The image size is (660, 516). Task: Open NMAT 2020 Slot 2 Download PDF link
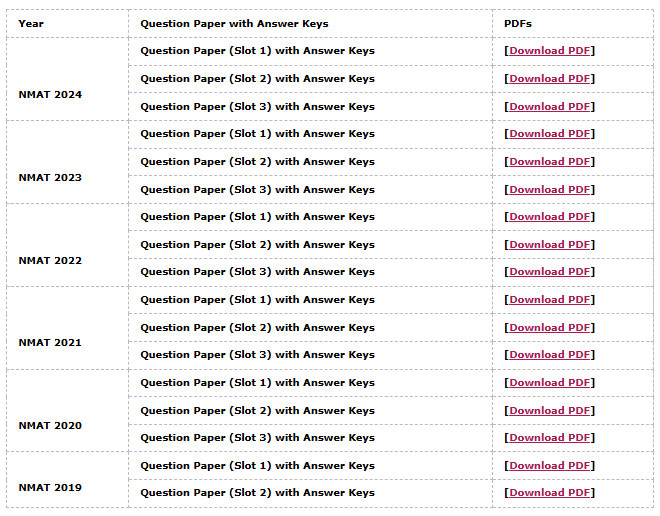tap(550, 411)
